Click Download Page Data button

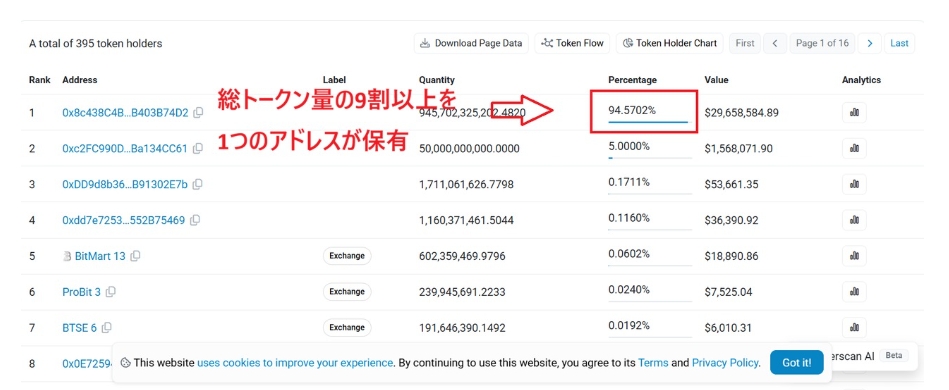pos(471,43)
